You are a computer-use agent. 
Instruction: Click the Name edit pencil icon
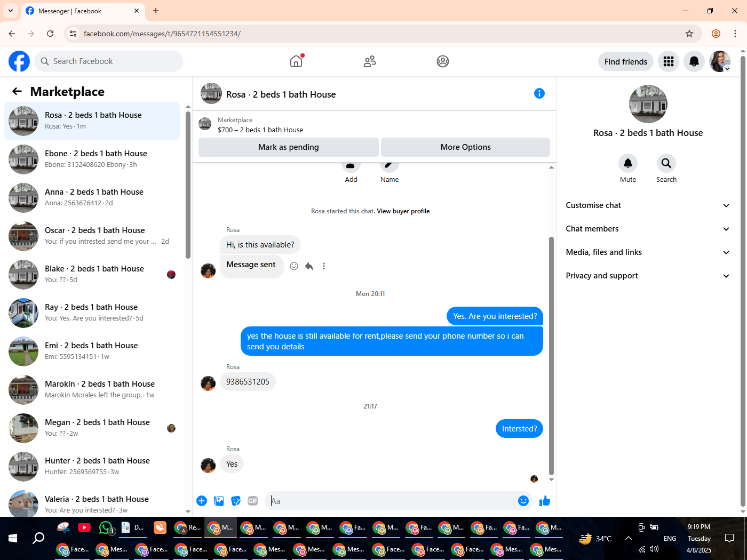click(x=390, y=165)
